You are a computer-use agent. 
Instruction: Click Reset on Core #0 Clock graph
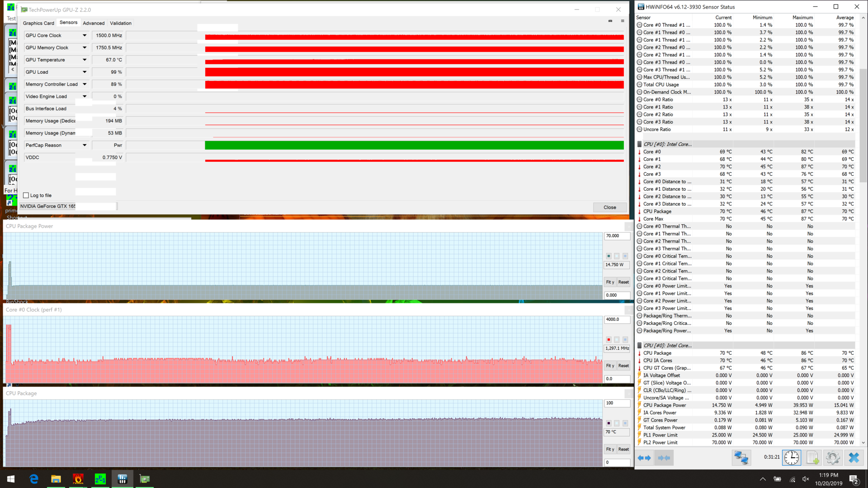click(623, 366)
